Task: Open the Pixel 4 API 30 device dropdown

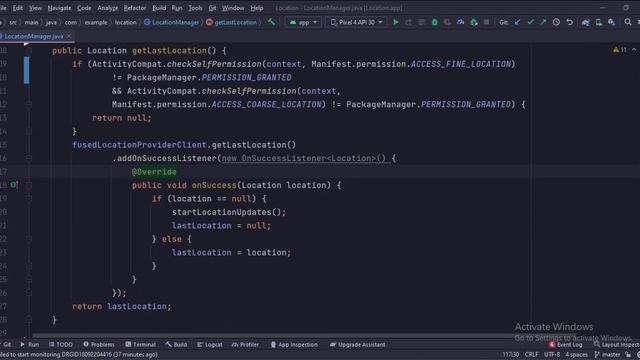Action: point(356,22)
